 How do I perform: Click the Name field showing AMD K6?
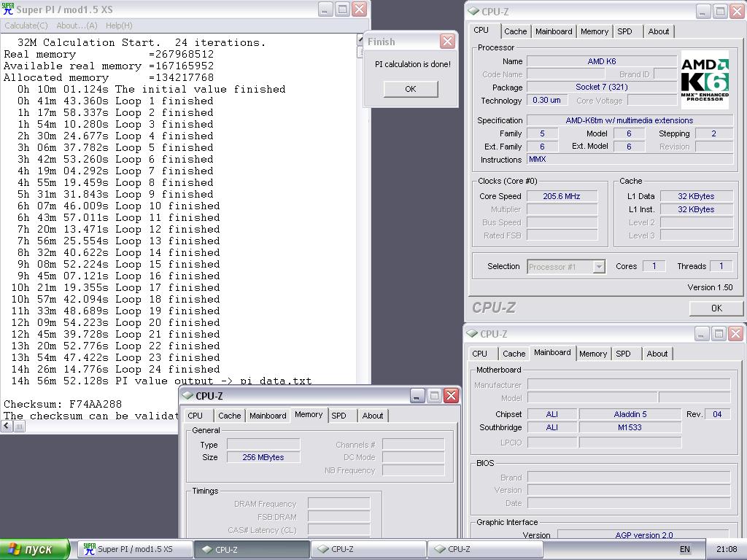(x=602, y=61)
